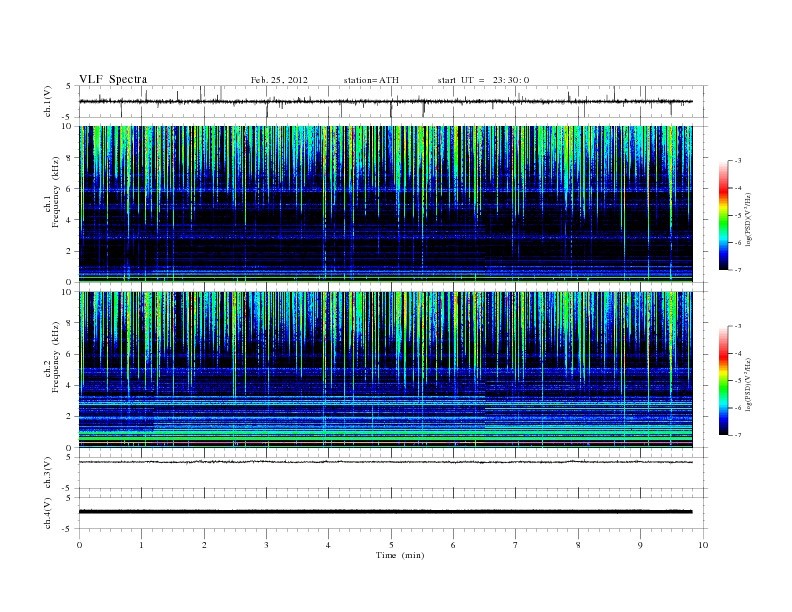Click the 'VLF Spectra' title text

113,79
